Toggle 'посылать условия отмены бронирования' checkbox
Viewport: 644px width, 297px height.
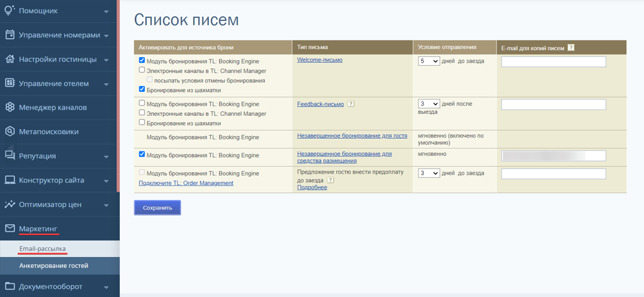point(149,79)
